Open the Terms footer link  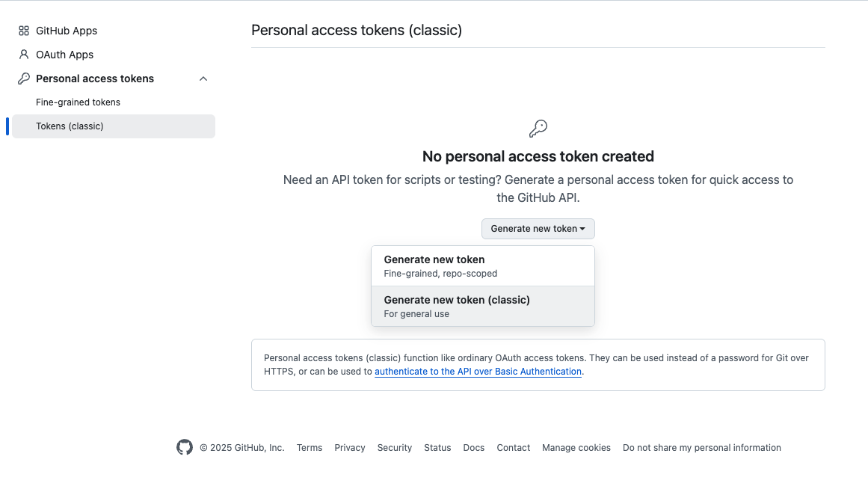pos(310,448)
